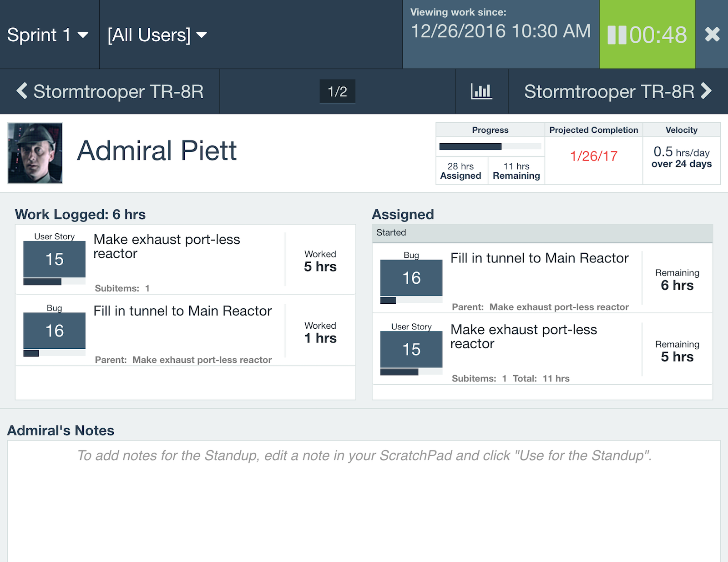Screen dimensions: 728x562
Task: Click Admiral Piett's profile photo
Action: (x=35, y=153)
